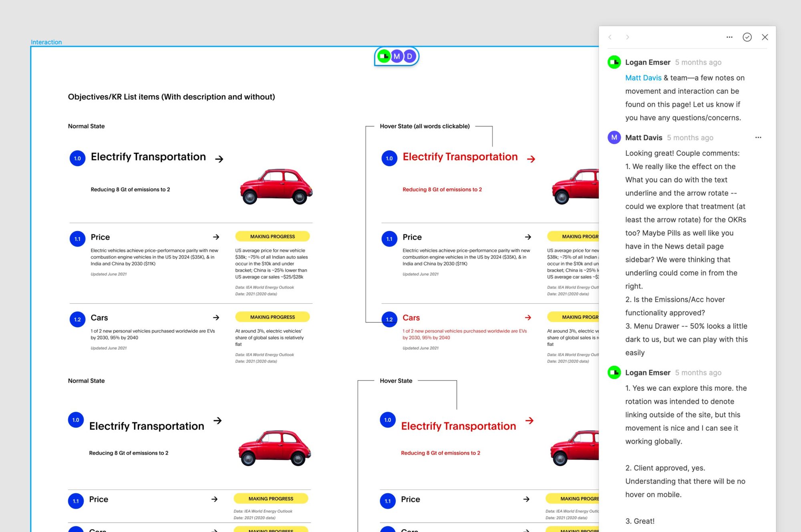Open options for Matt Davis comment
This screenshot has width=801, height=532.
[758, 137]
